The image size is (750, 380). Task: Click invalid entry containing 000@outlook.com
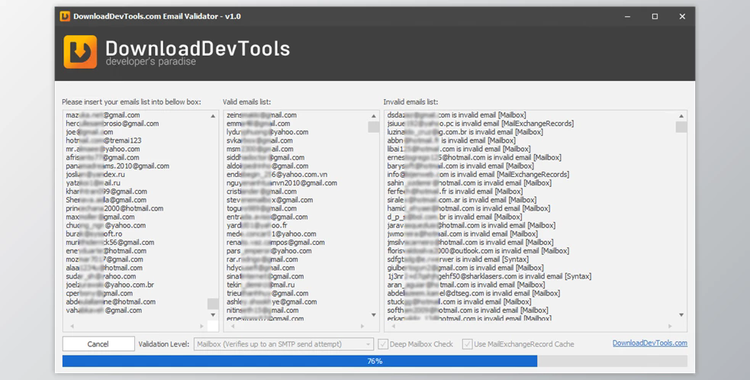(x=478, y=251)
